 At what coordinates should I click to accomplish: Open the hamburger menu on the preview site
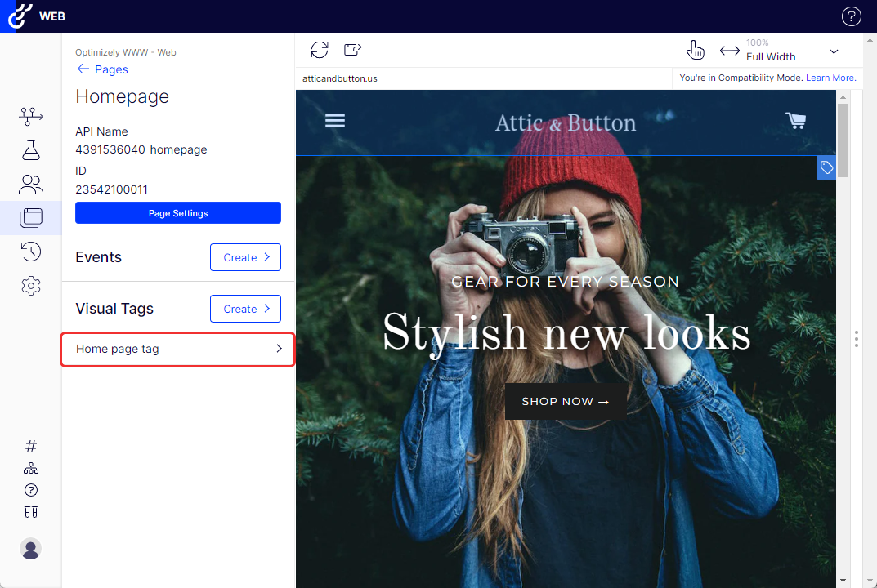[335, 121]
